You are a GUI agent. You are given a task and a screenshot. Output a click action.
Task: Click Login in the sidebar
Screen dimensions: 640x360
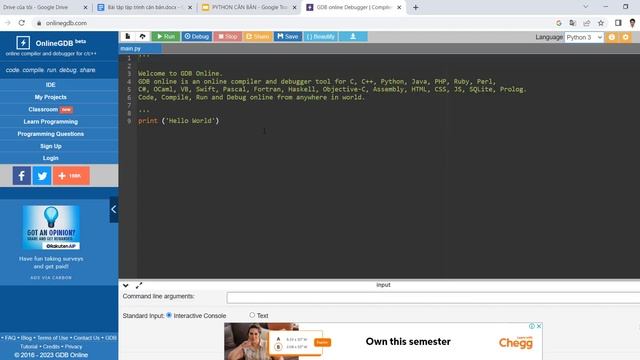(x=51, y=158)
